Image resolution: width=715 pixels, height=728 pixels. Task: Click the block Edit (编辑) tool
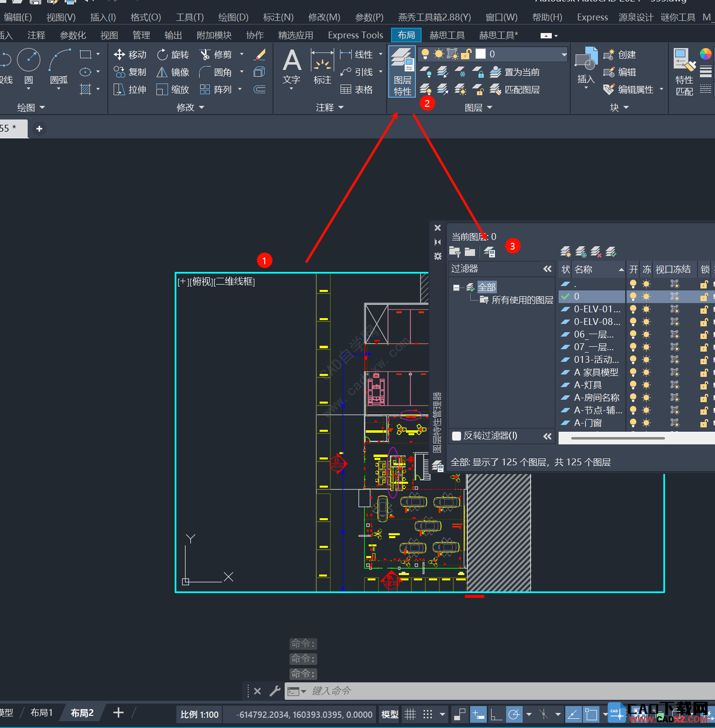tap(619, 72)
